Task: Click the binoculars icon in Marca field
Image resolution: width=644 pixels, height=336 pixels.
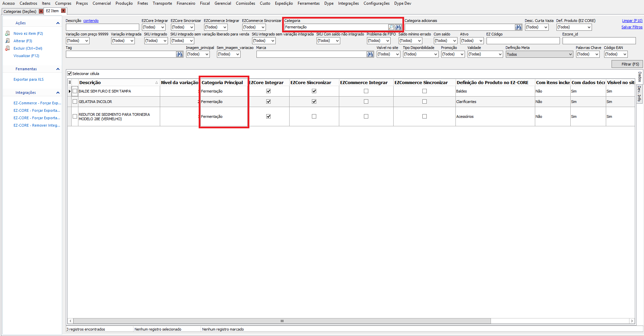Action: (x=370, y=54)
